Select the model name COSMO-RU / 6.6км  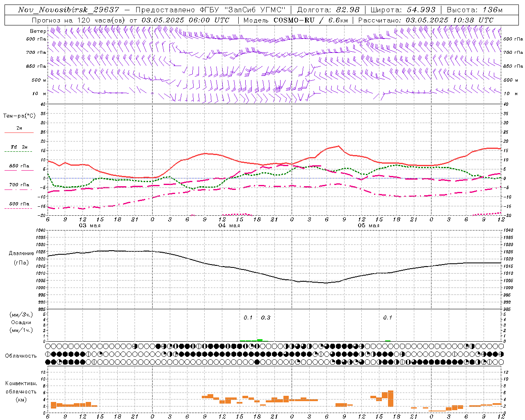coord(311,20)
